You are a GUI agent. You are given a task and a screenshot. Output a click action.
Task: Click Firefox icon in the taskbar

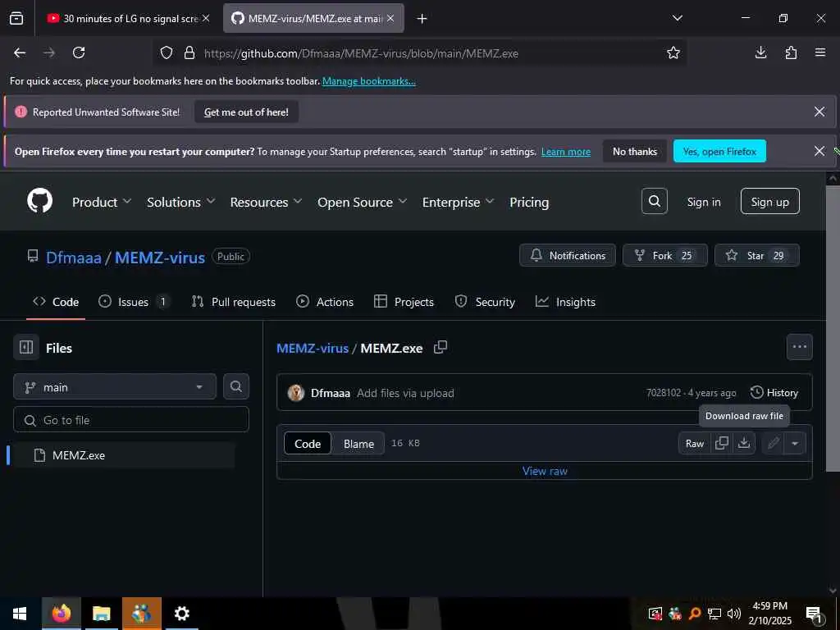[61, 614]
